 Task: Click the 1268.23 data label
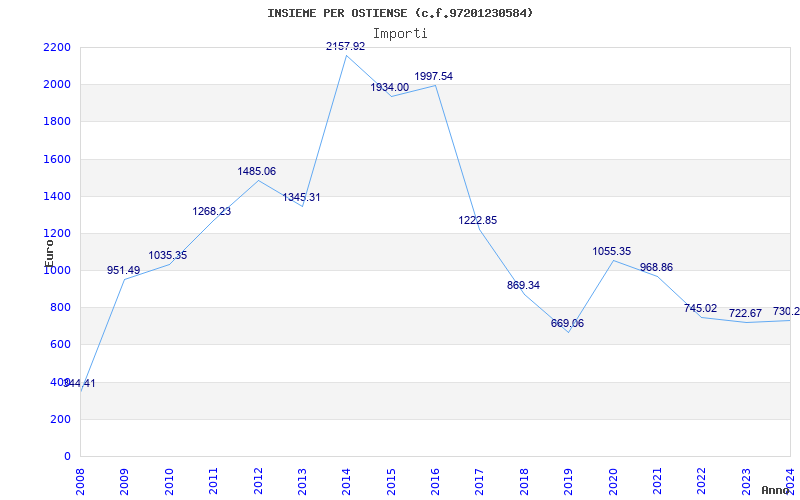(212, 211)
